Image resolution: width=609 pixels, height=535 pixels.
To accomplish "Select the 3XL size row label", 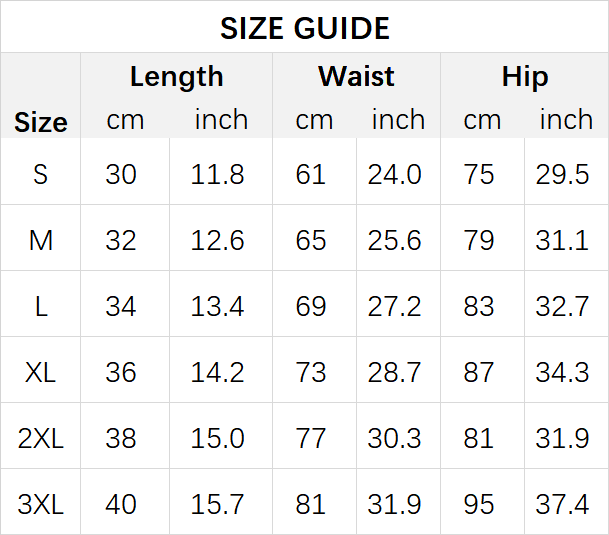I will pos(40,505).
